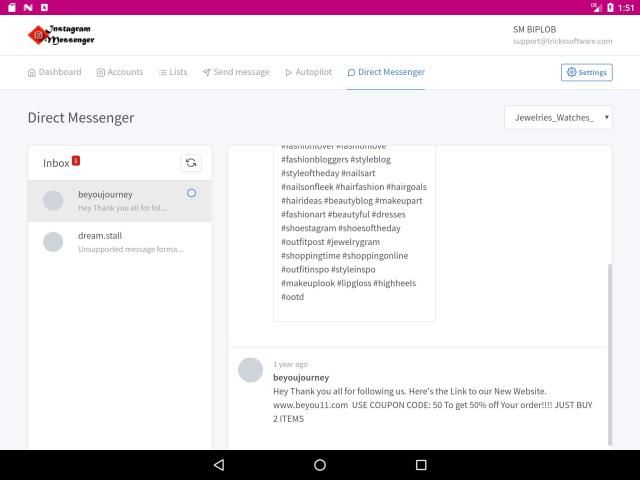The width and height of the screenshot is (640, 480).
Task: Open the Jewelries_Watches_ account dropdown
Action: coord(558,118)
